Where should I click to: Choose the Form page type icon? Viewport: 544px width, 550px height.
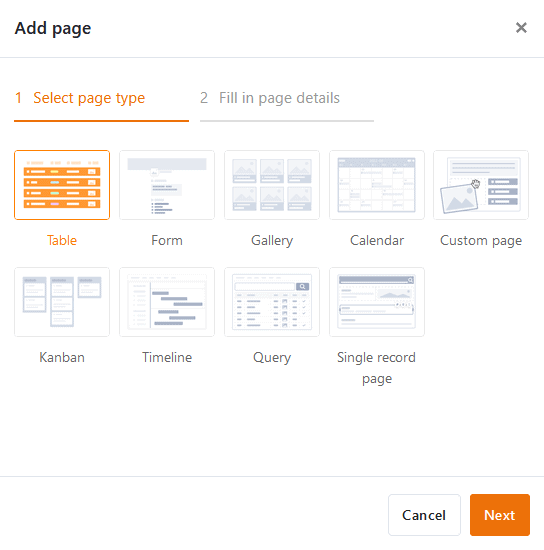[167, 185]
